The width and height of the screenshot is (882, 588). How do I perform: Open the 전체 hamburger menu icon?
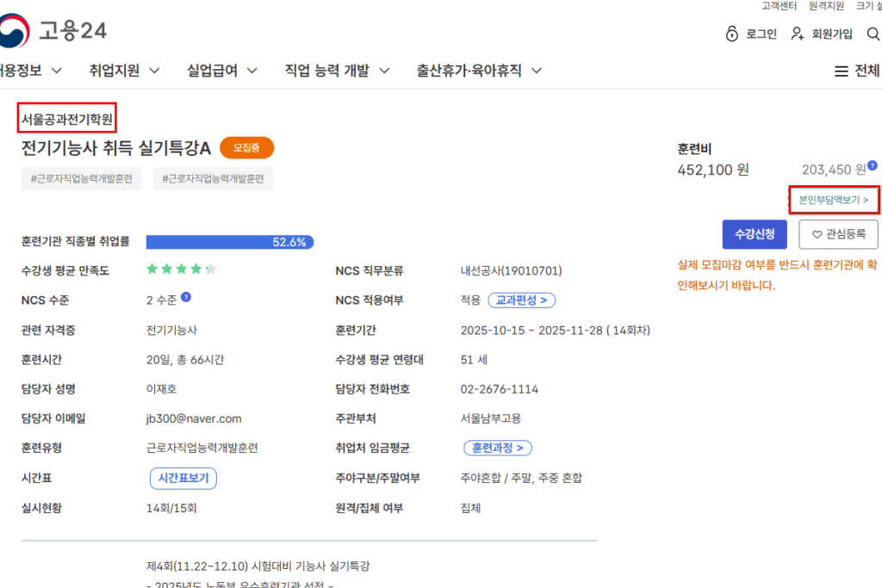coord(841,71)
